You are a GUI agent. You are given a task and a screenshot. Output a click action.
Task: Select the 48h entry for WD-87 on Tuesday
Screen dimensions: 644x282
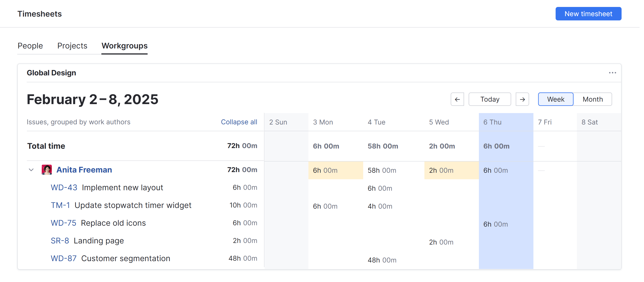tap(382, 260)
